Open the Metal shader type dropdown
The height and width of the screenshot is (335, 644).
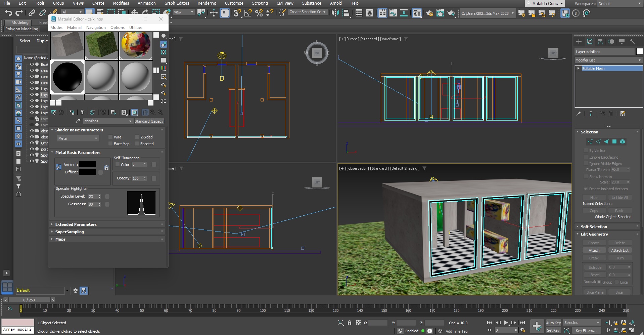pos(78,138)
